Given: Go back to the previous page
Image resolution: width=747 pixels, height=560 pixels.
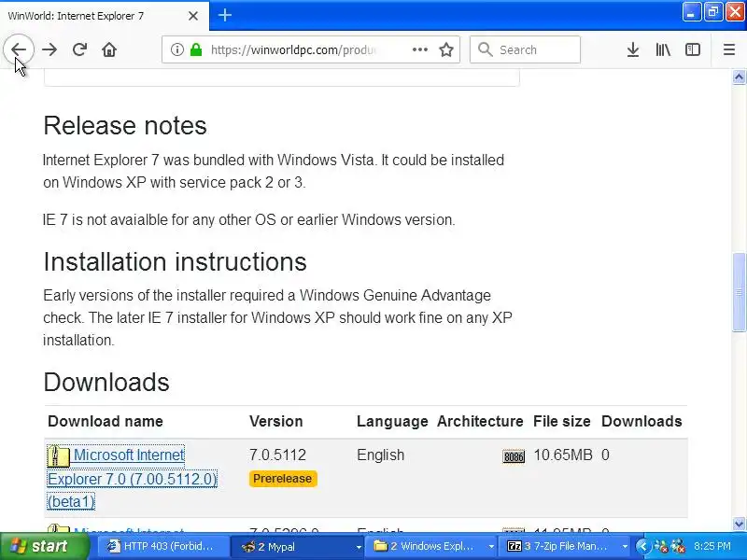Looking at the screenshot, I should click(x=19, y=49).
